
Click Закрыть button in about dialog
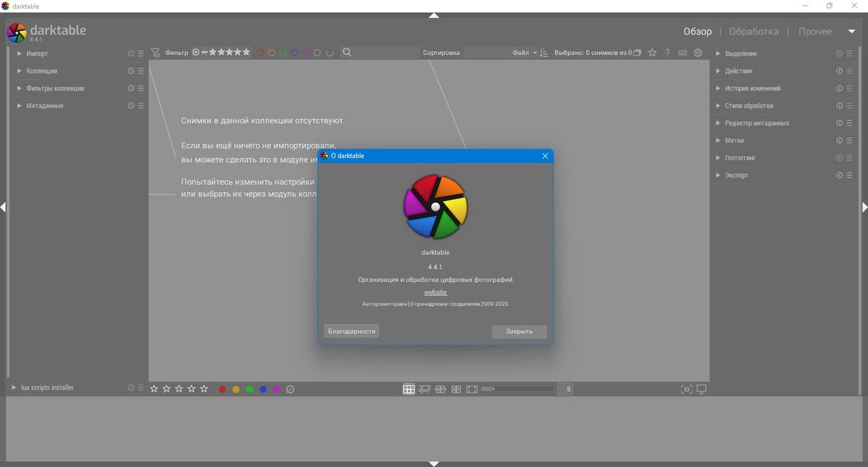point(519,331)
